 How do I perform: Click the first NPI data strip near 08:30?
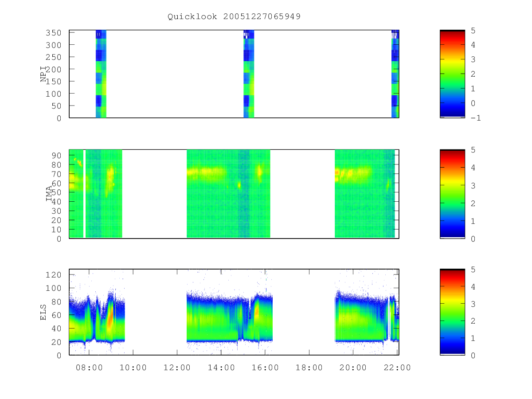pyautogui.click(x=101, y=74)
